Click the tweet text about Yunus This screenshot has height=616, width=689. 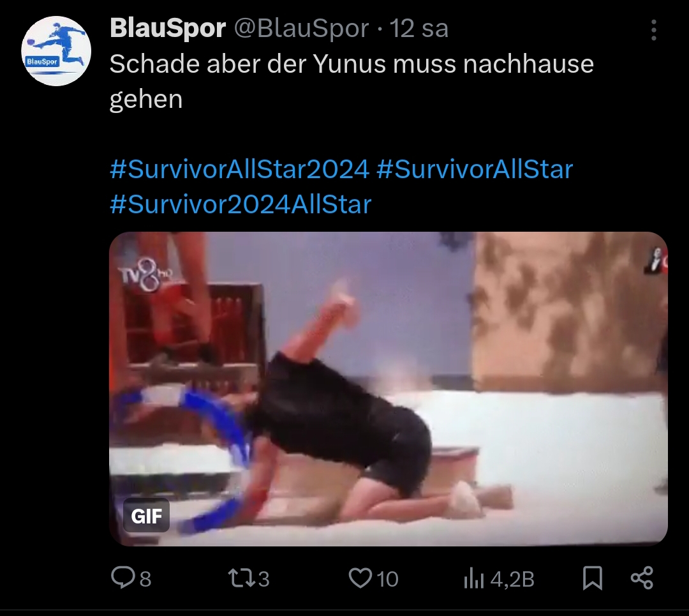coord(352,81)
